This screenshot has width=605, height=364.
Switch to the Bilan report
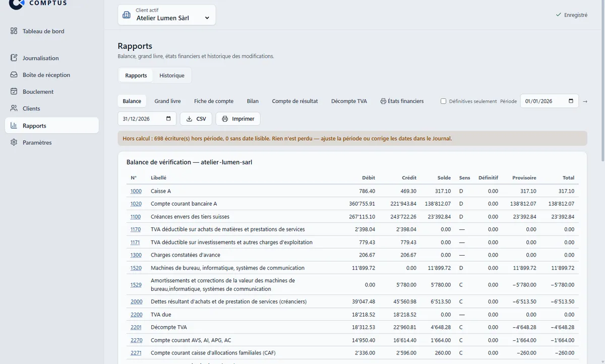[253, 101]
